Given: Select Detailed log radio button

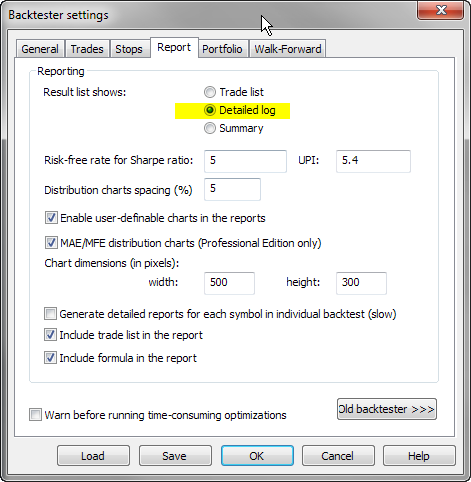Looking at the screenshot, I should pyautogui.click(x=210, y=110).
